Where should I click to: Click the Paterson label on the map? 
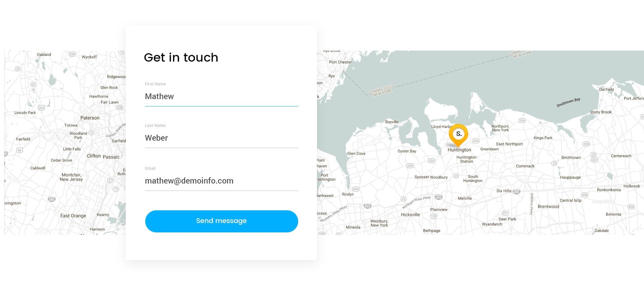90,118
